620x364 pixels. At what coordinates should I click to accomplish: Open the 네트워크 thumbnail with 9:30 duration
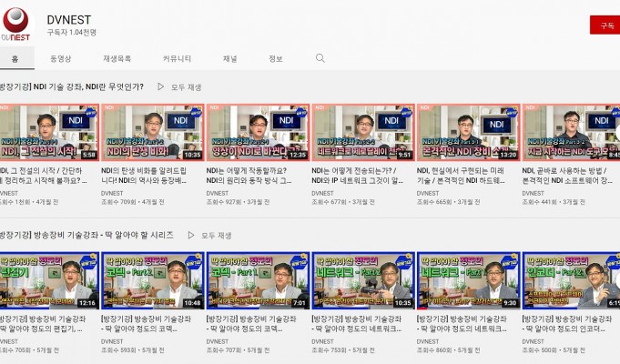coord(469,280)
